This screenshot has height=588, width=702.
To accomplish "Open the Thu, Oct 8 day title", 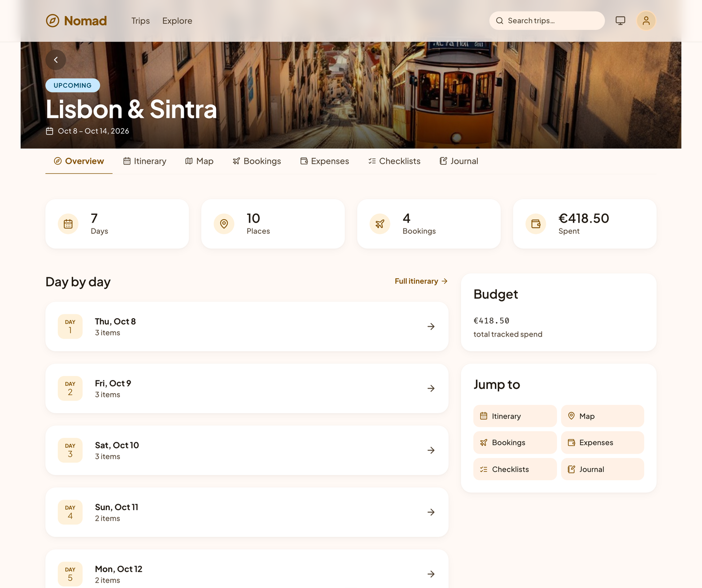I will point(116,322).
